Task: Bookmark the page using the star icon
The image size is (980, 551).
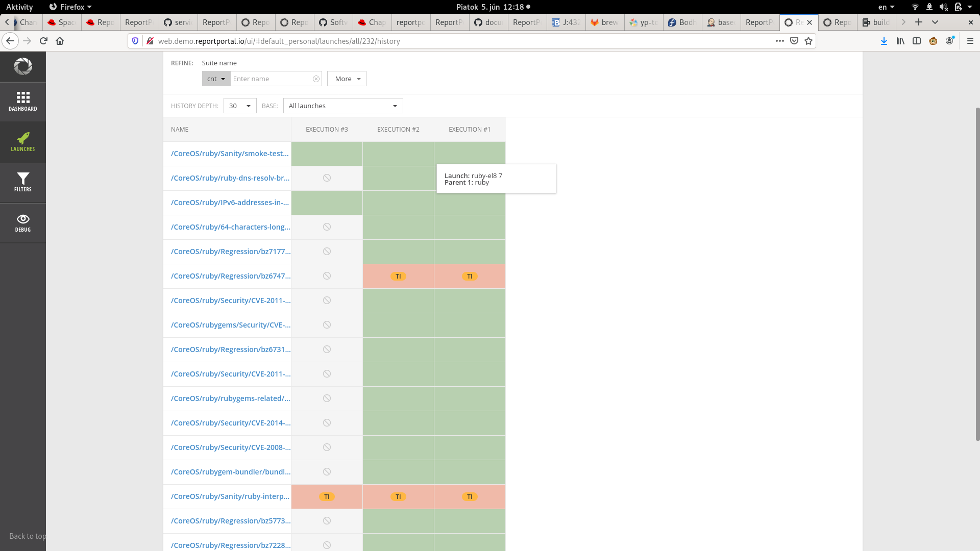Action: tap(808, 41)
